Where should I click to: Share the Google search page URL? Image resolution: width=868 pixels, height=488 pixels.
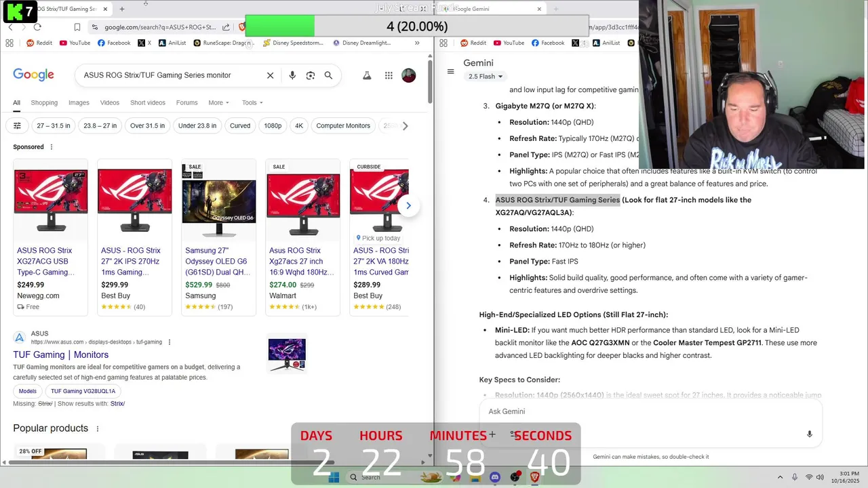pos(226,27)
